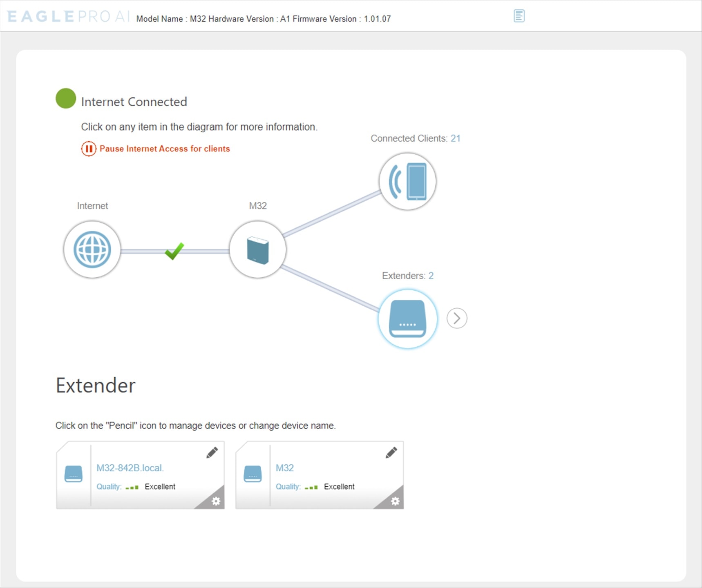Click the 'Internet' label above the globe
Screen dimensions: 702x588
(x=92, y=206)
